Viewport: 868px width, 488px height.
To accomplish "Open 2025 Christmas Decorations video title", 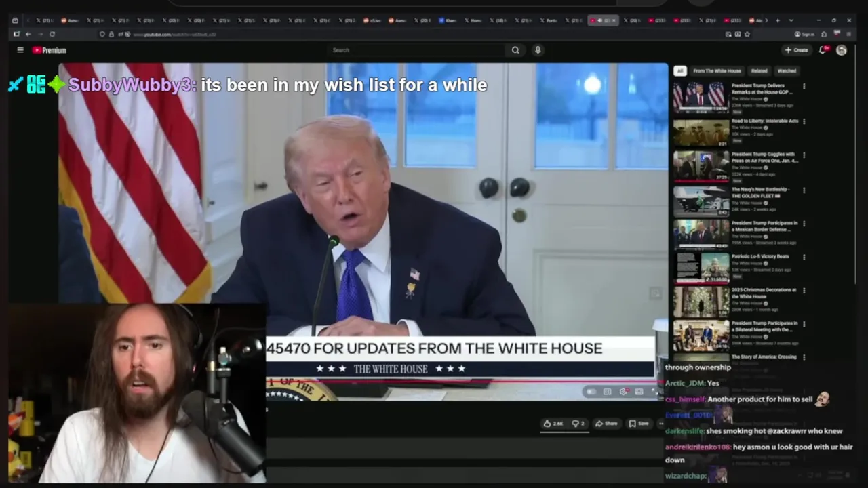I will click(x=764, y=293).
